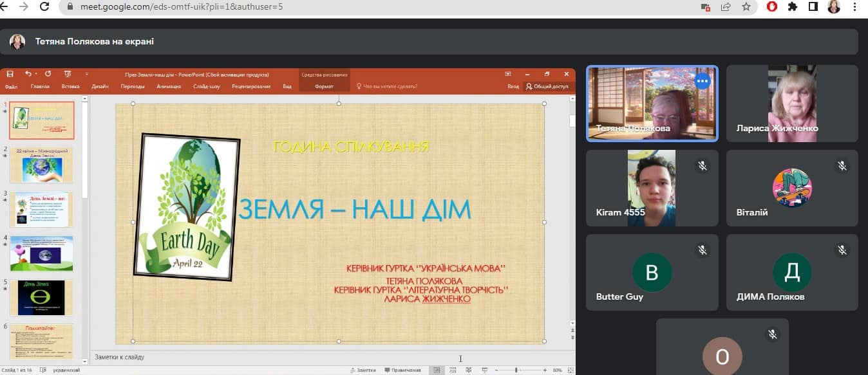Start slideshow from the status bar icon
The width and height of the screenshot is (868, 375).
(484, 370)
